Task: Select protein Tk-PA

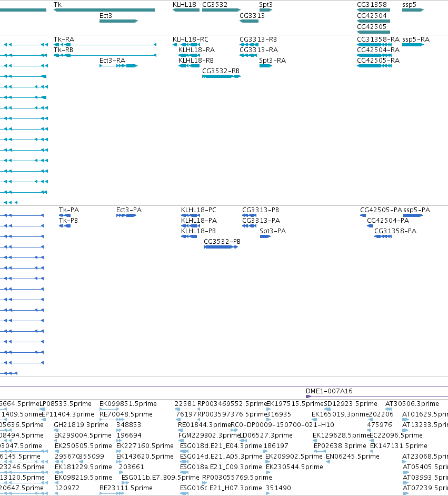Action: (65, 215)
